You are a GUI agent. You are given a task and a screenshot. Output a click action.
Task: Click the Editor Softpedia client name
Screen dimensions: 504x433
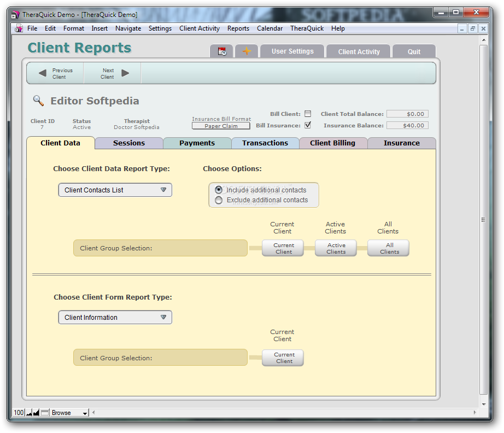point(95,101)
